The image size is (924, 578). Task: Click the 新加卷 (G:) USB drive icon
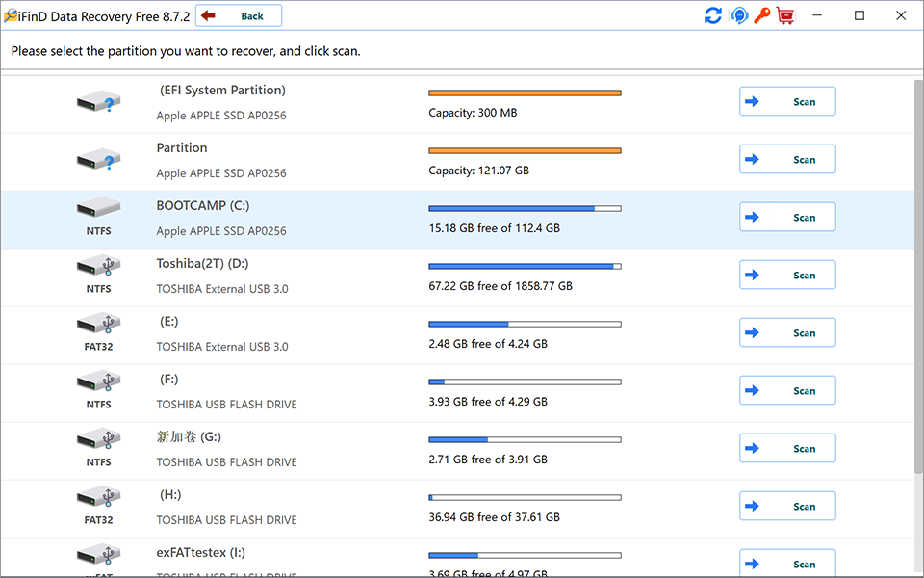(x=98, y=439)
